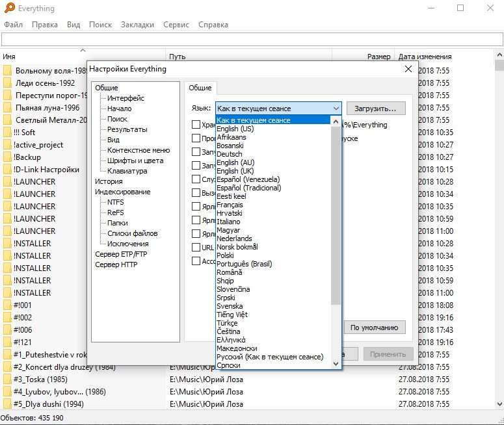Click folder icon of #3_Toska (1985)

pos(7,380)
